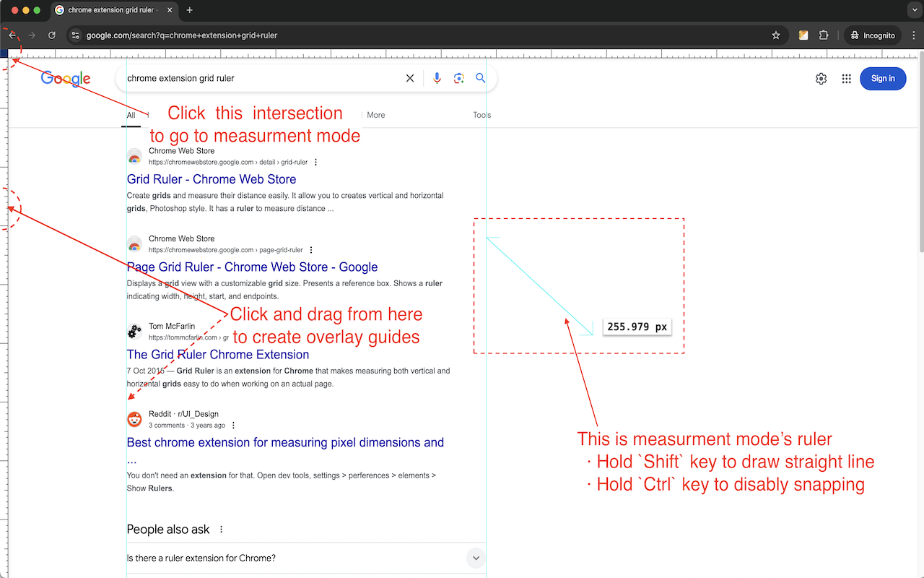Click second Chrome Web Store favicon
The height and width of the screenshot is (578, 924).
[x=134, y=244]
